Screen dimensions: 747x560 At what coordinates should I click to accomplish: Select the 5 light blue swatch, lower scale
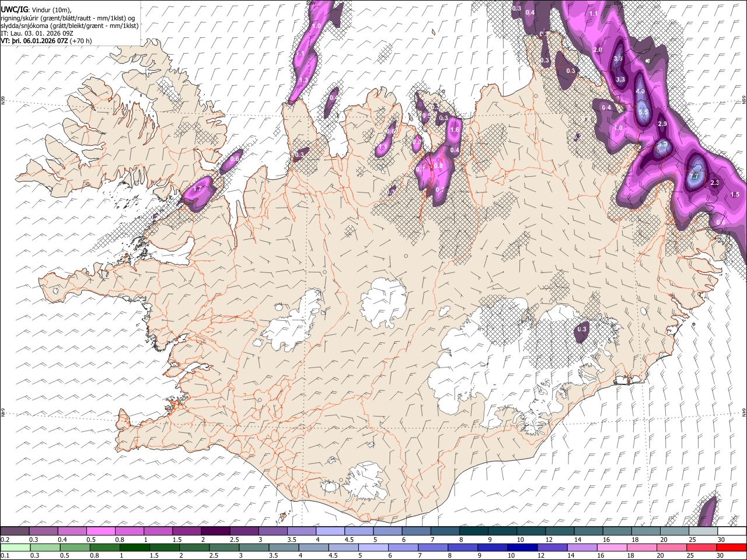pyautogui.click(x=372, y=548)
